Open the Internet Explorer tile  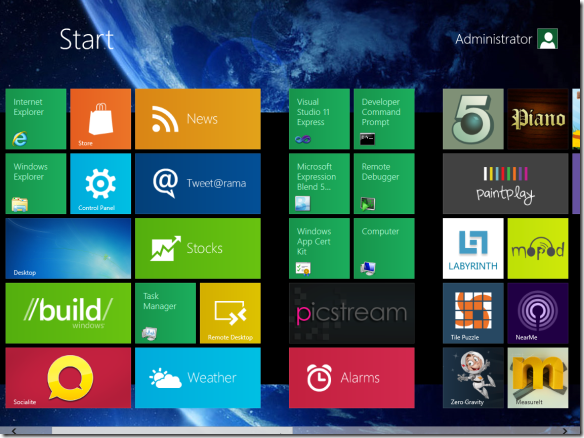click(x=36, y=119)
